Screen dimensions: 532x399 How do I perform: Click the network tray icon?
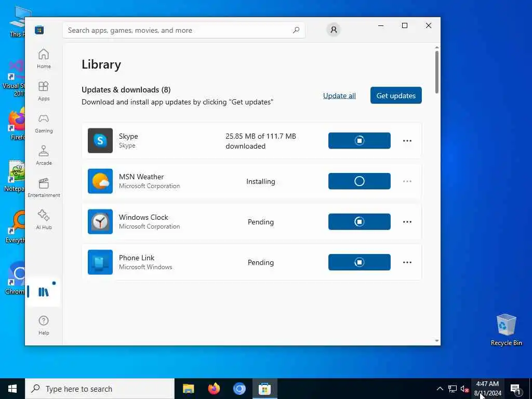pyautogui.click(x=453, y=389)
